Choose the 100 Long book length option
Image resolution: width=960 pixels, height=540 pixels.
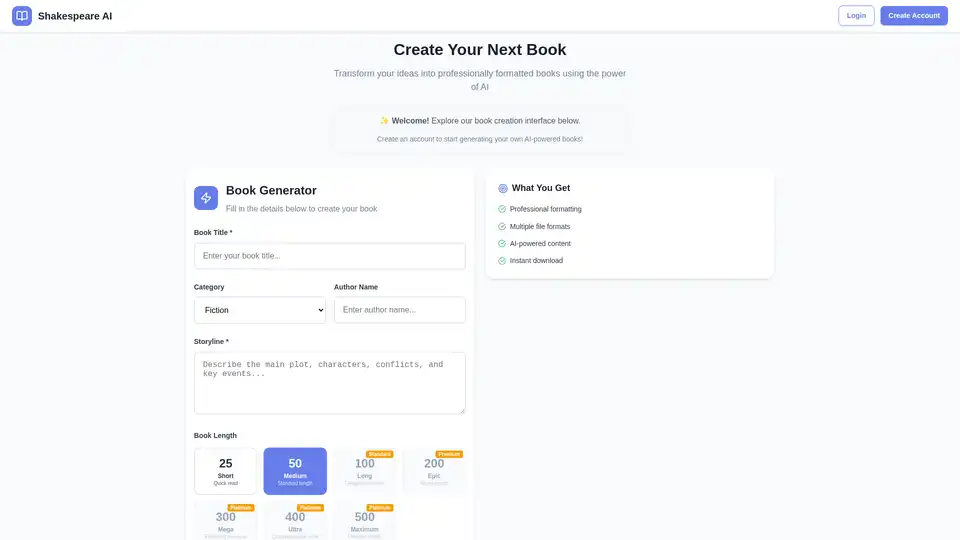tap(365, 471)
